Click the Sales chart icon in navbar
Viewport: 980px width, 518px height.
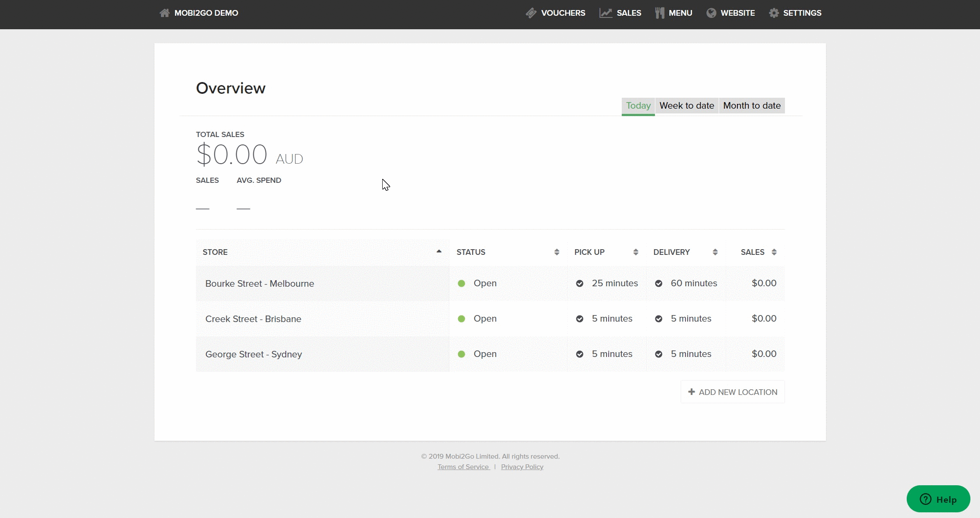click(x=606, y=13)
